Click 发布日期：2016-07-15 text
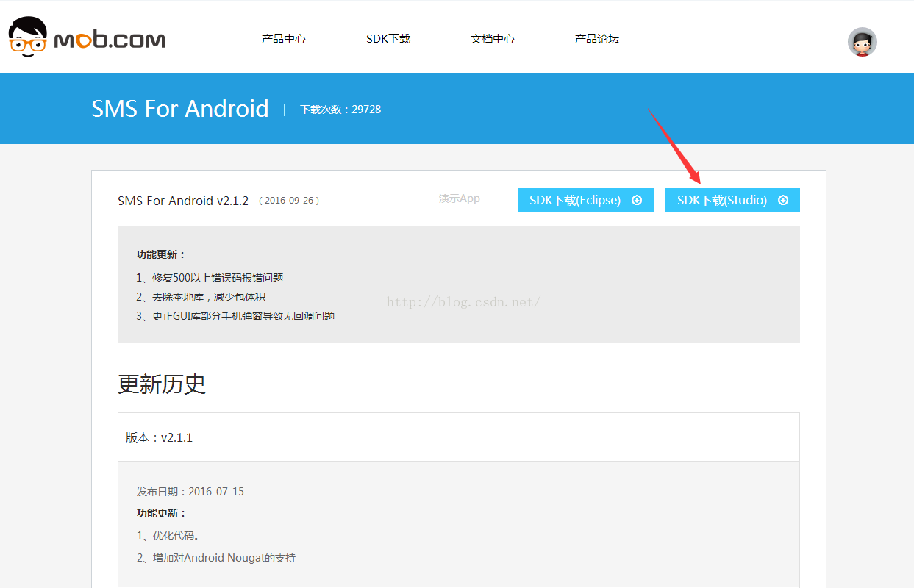914x588 pixels. coord(190,492)
